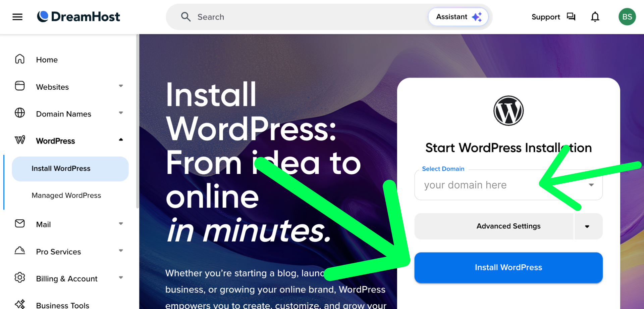Collapse the WordPress sidebar section

pos(121,140)
